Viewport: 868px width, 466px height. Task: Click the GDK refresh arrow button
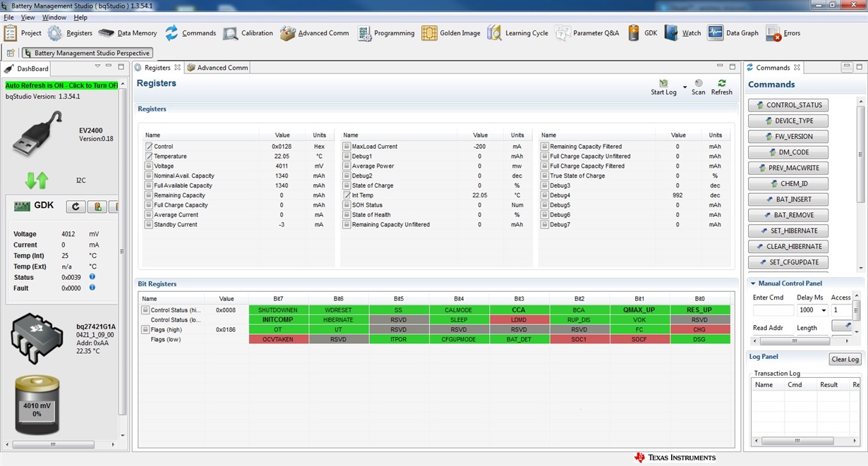click(x=76, y=207)
